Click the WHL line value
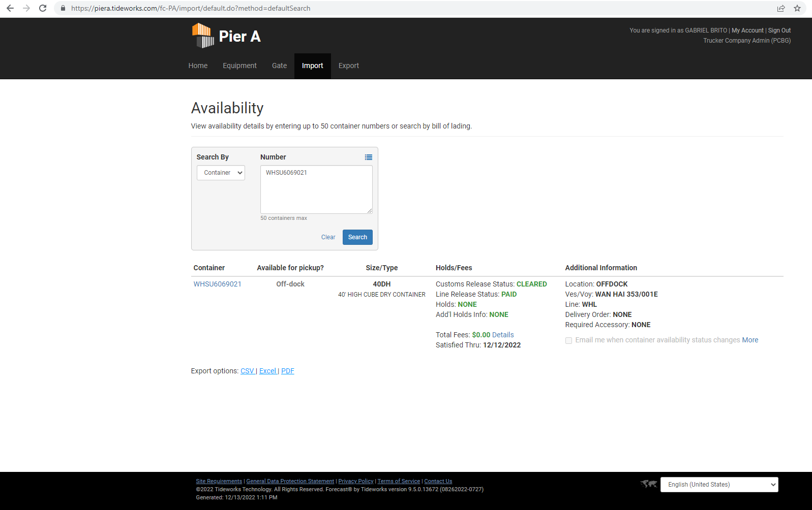This screenshot has height=510, width=812. click(x=589, y=304)
